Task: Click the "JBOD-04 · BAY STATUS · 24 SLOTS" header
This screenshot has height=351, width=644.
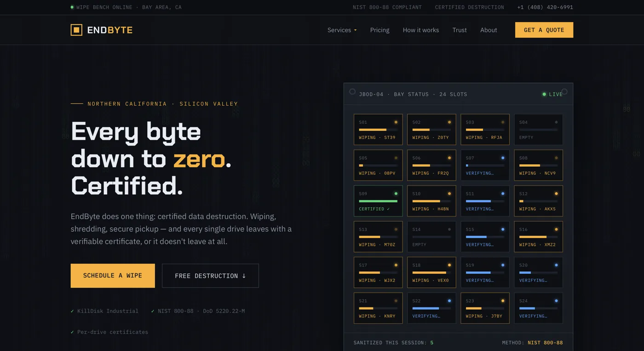Action: click(x=413, y=94)
